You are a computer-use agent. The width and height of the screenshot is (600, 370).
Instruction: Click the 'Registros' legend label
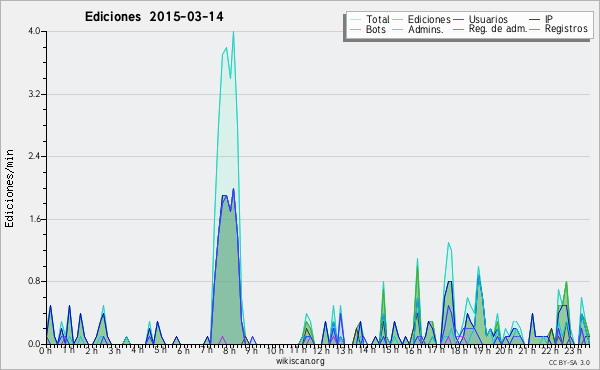click(566, 29)
